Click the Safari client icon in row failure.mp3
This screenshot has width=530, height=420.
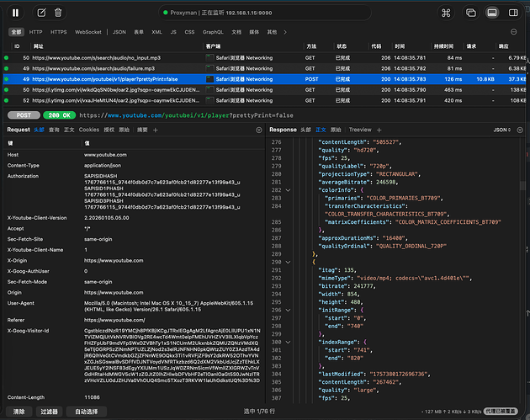(x=210, y=68)
